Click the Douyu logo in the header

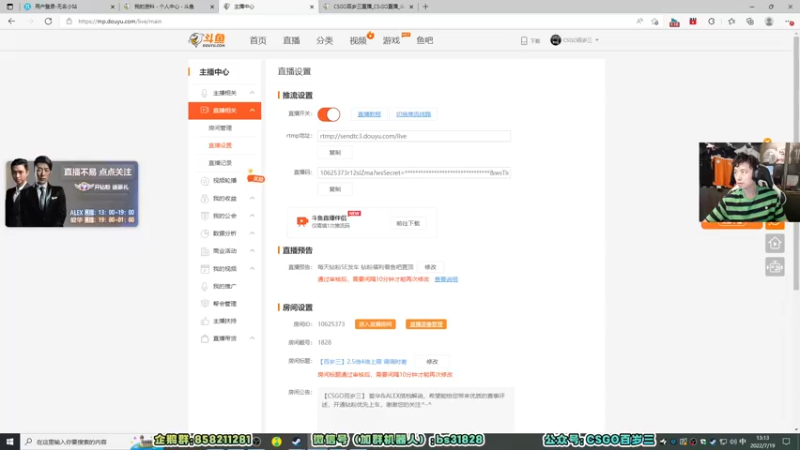(207, 40)
